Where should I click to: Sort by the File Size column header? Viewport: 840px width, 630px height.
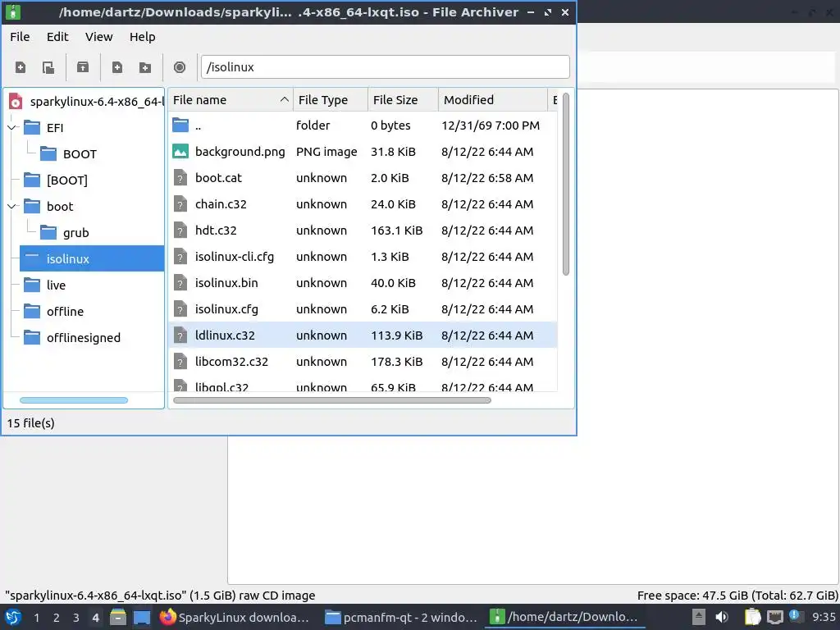pos(403,100)
